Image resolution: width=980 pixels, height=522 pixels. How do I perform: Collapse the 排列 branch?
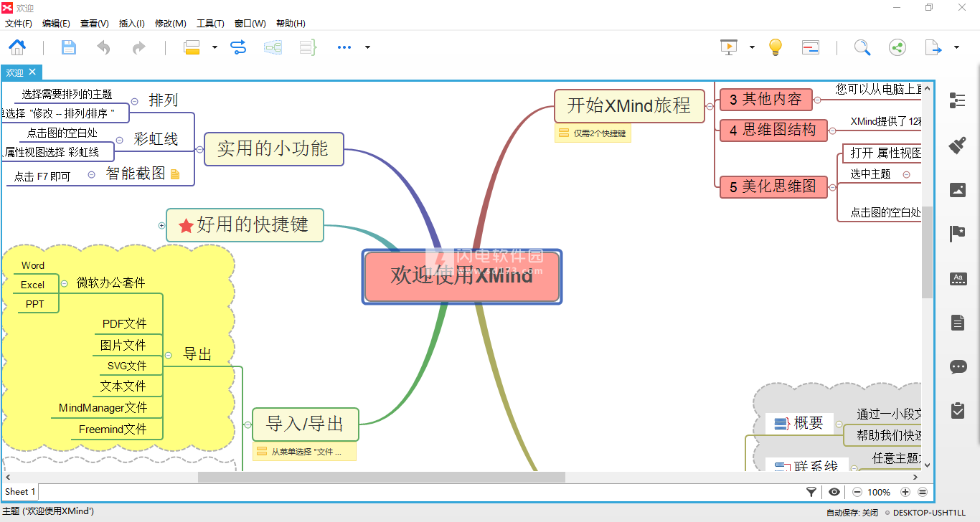[135, 101]
